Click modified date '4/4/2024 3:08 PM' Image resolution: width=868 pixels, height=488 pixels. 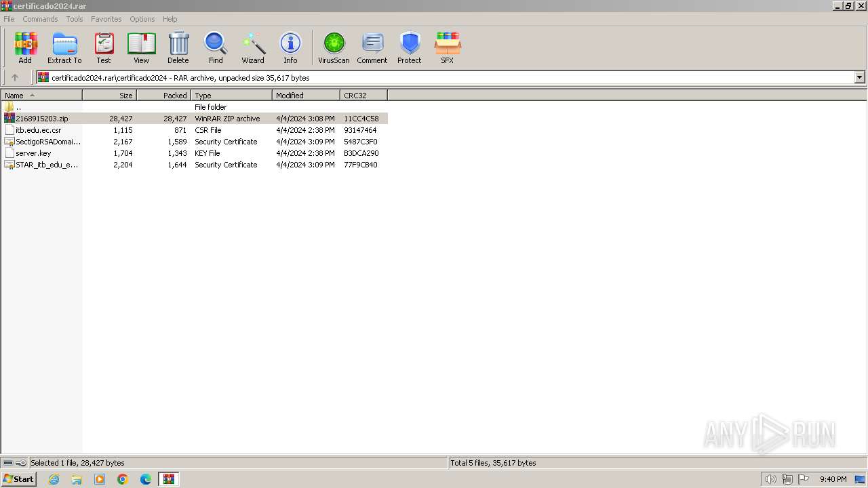[x=305, y=119]
